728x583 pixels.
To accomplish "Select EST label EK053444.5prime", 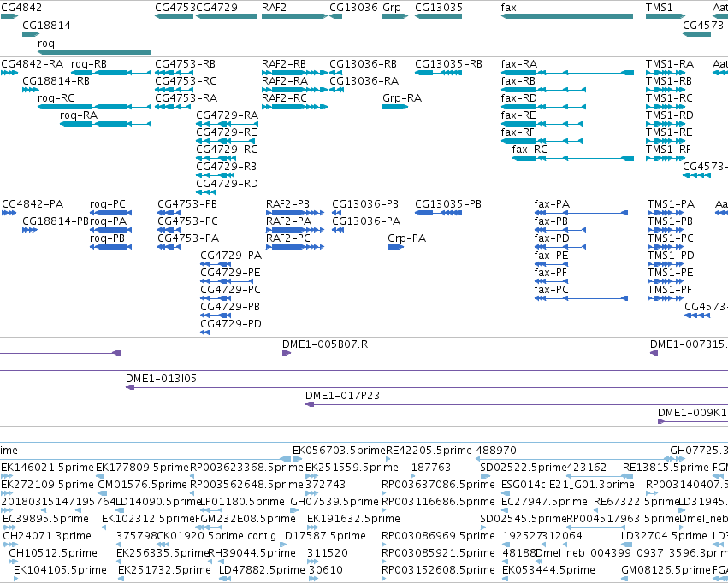I will click(549, 570).
